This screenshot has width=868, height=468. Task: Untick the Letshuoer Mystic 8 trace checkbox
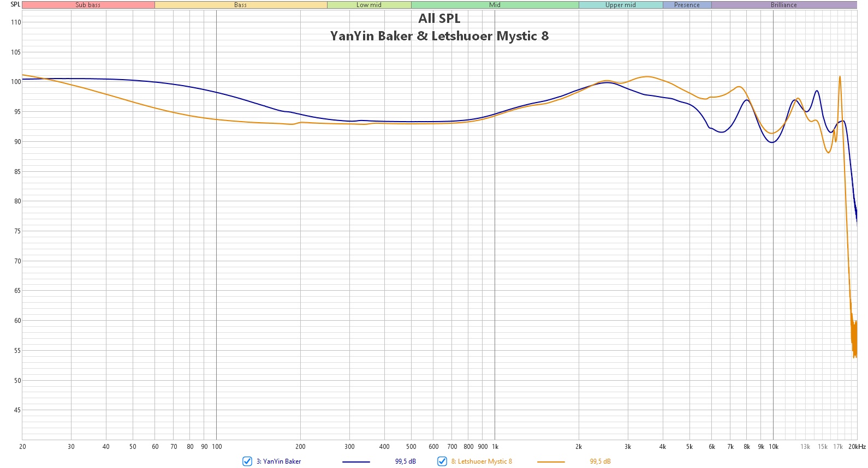[442, 461]
